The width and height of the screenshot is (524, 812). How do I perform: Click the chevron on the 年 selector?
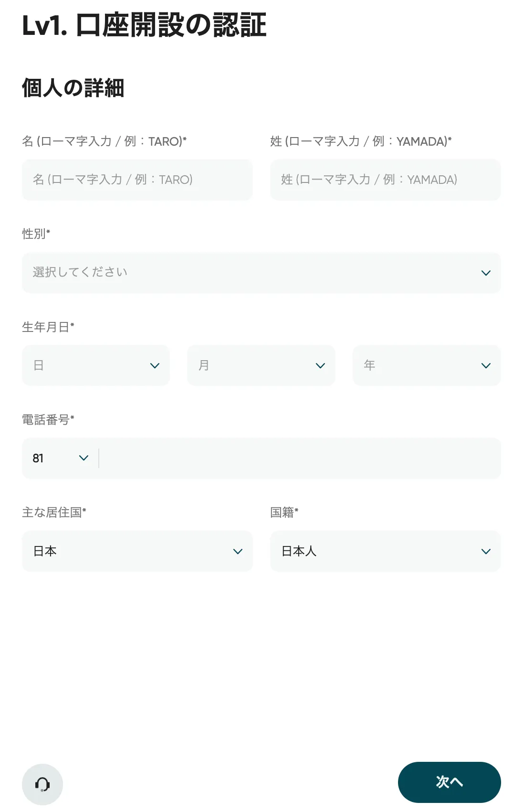[x=486, y=365]
